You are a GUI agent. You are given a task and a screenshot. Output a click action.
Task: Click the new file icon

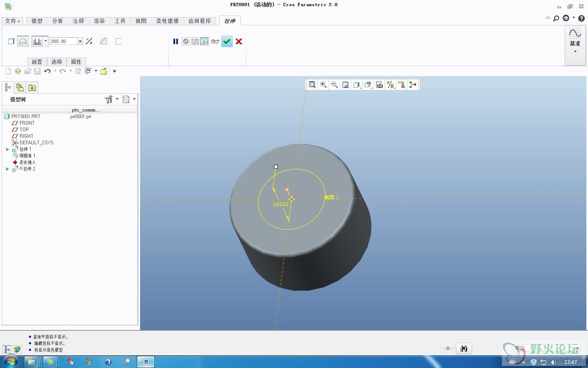click(8, 71)
